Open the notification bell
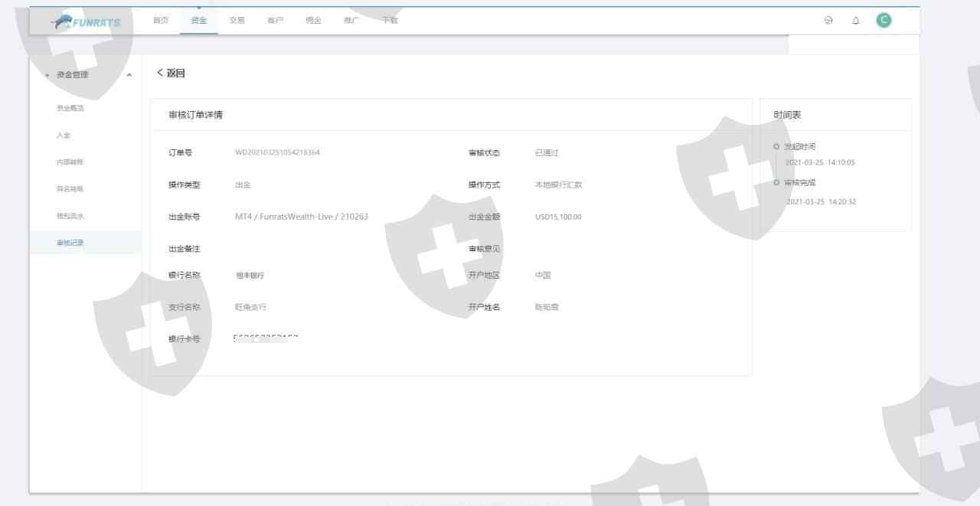The width and height of the screenshot is (980, 506). coord(855,21)
